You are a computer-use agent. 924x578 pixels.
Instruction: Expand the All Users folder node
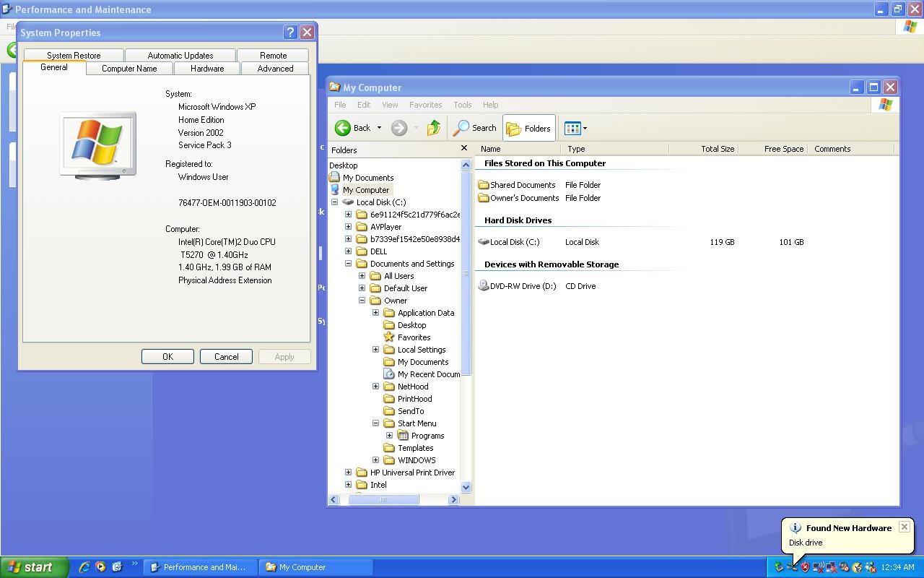point(362,276)
